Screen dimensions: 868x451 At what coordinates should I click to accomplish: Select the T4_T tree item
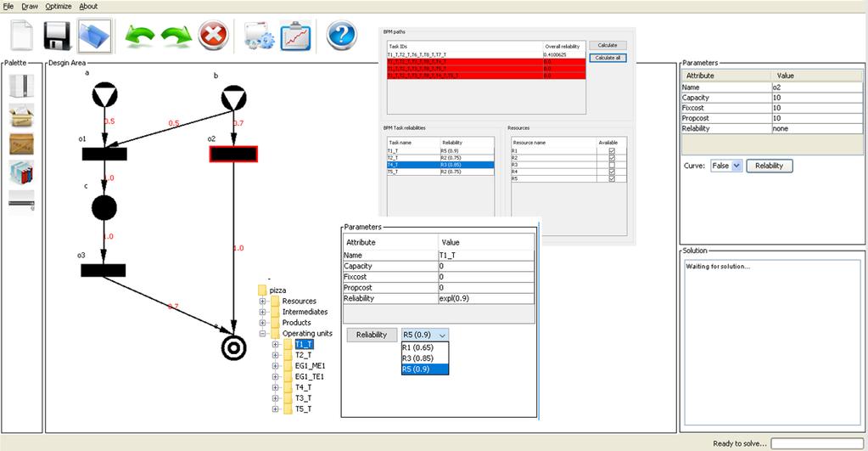[304, 387]
